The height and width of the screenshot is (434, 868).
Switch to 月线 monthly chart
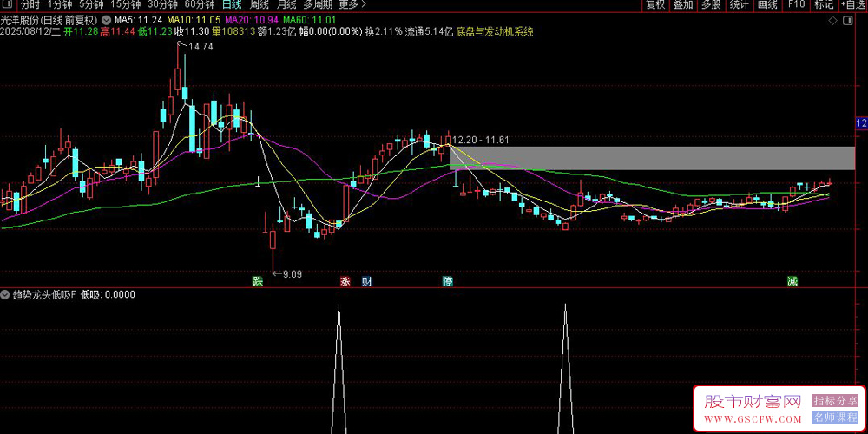286,5
